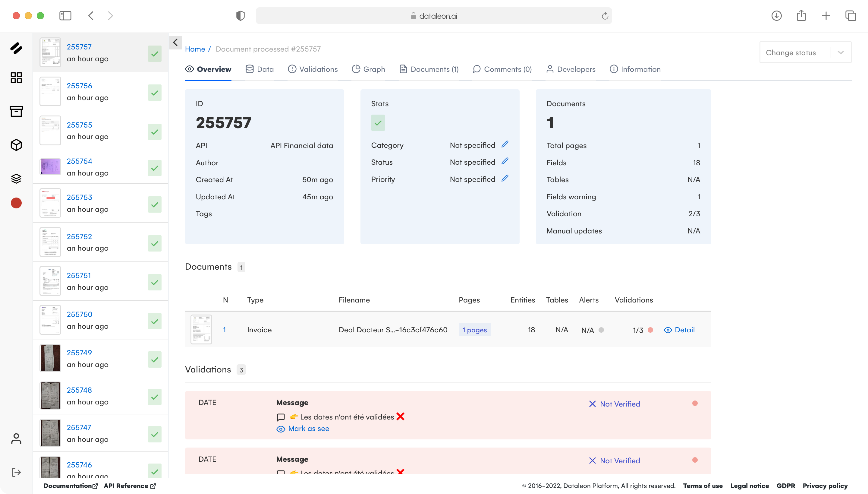Edit Priority using its pencil icon

click(505, 178)
